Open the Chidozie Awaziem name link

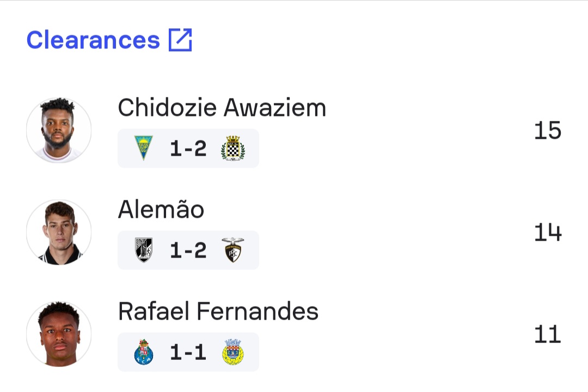pos(222,108)
